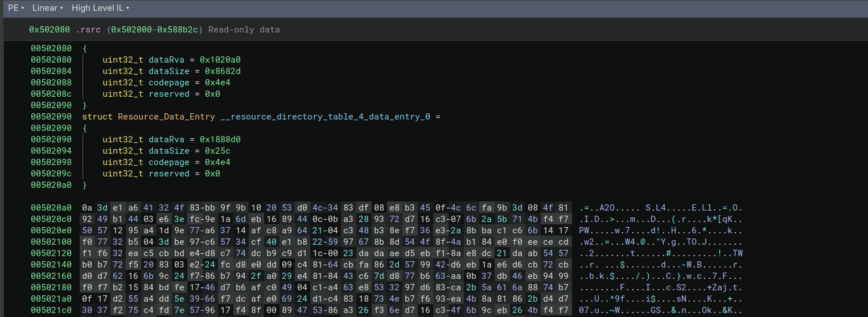This screenshot has width=868, height=317.
Task: Select hex row address 005021c0
Action: [51, 310]
